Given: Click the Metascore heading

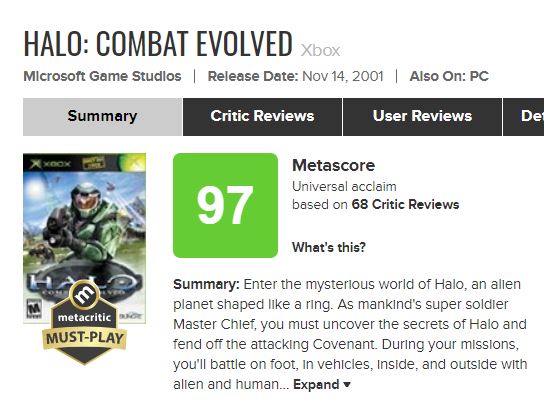Looking at the screenshot, I should click(x=333, y=165).
